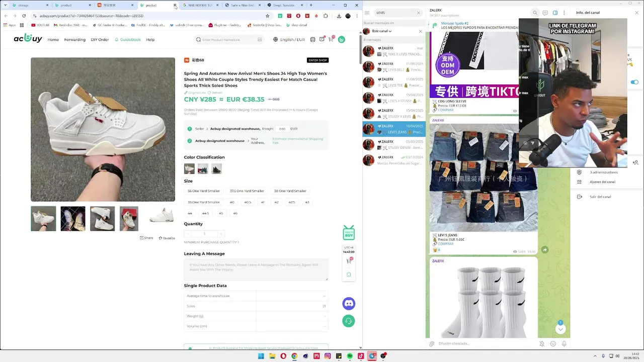Open Spotify from the taskbar
This screenshot has height=362, width=644.
(x=350, y=356)
